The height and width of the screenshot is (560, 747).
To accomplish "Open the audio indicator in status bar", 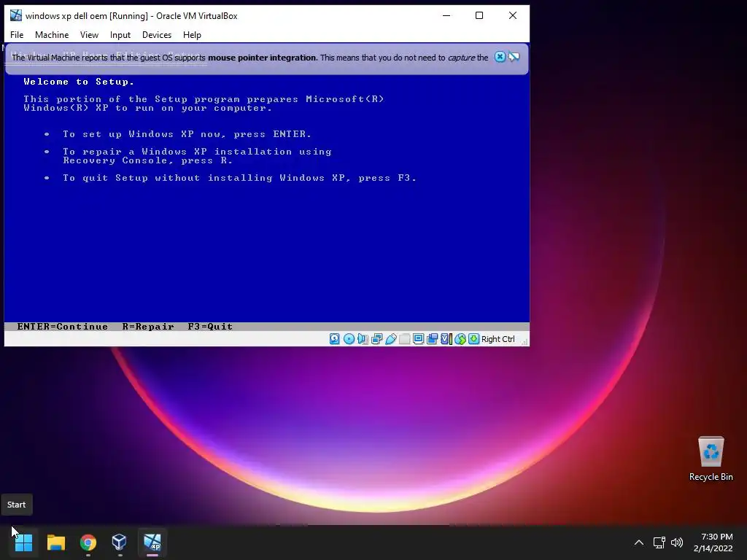I will pyautogui.click(x=363, y=339).
